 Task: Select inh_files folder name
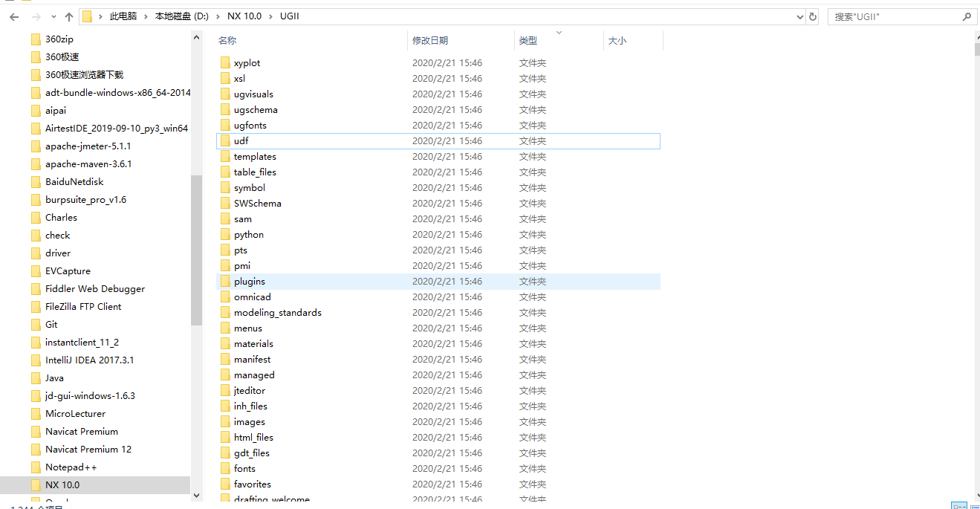pyautogui.click(x=250, y=406)
